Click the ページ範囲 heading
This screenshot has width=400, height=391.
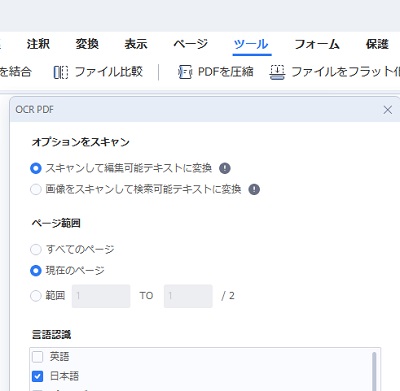56,223
